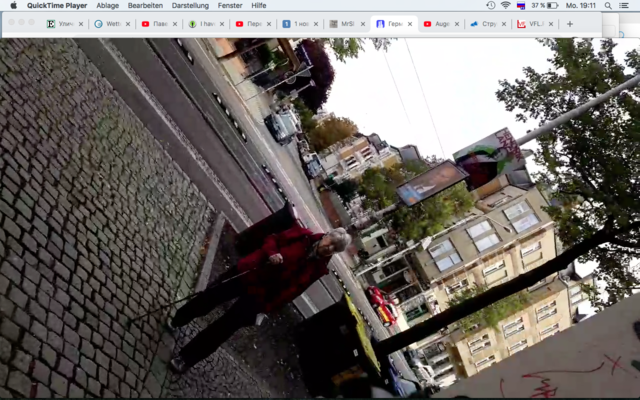Close the 'Augs' tab
Image resolution: width=640 pixels, height=400 pixels.
point(457,24)
